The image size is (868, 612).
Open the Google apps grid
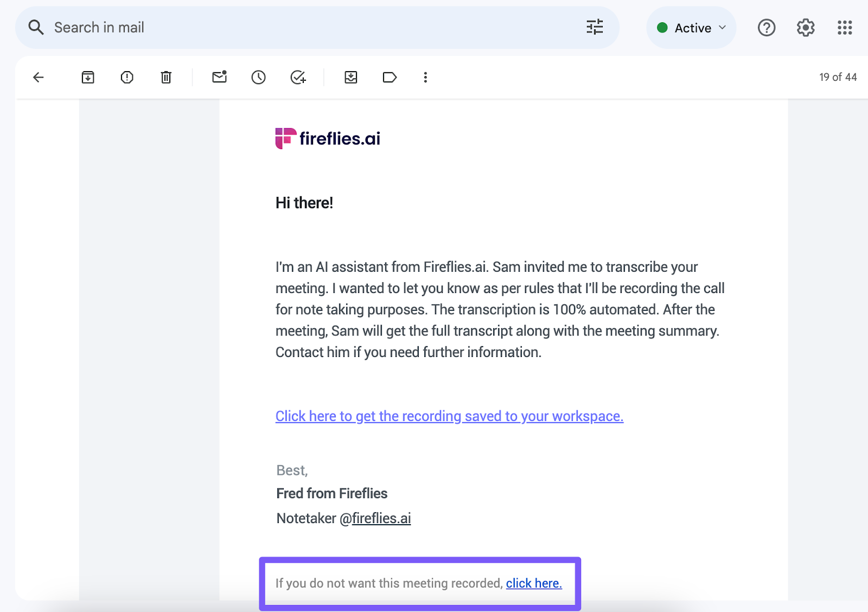click(x=845, y=28)
